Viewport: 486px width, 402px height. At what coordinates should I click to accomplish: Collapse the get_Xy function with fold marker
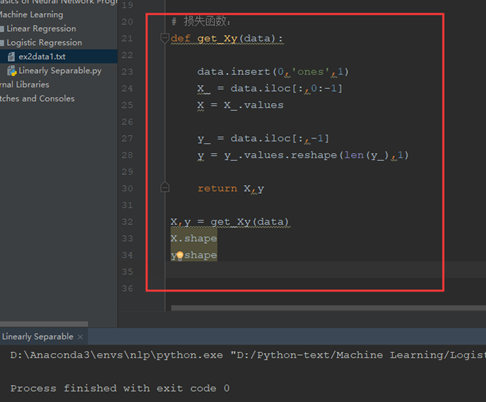click(164, 38)
